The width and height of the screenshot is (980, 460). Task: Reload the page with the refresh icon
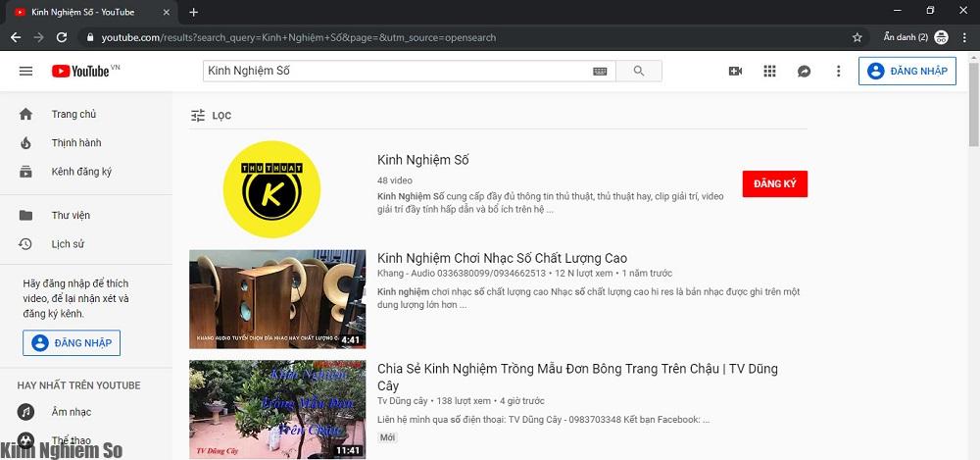tap(61, 37)
